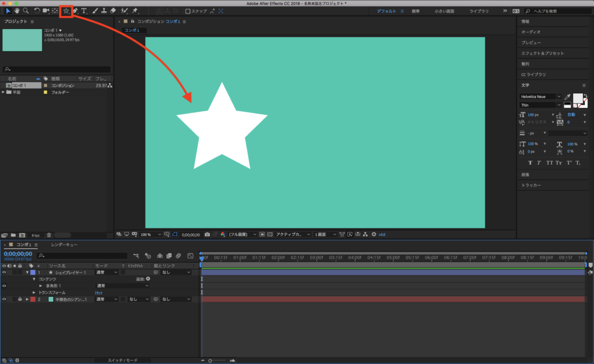This screenshot has width=594, height=364.
Task: Open the Helvetica Neue font dropdown
Action: pos(559,97)
